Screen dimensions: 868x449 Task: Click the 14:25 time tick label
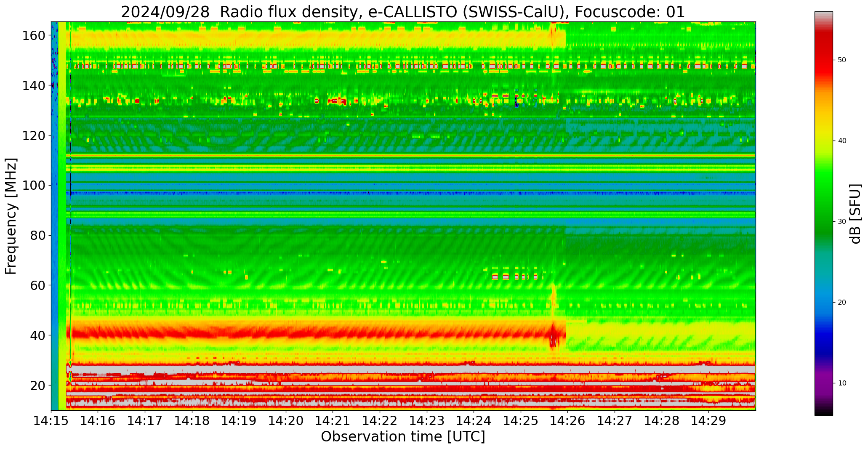coord(521,420)
